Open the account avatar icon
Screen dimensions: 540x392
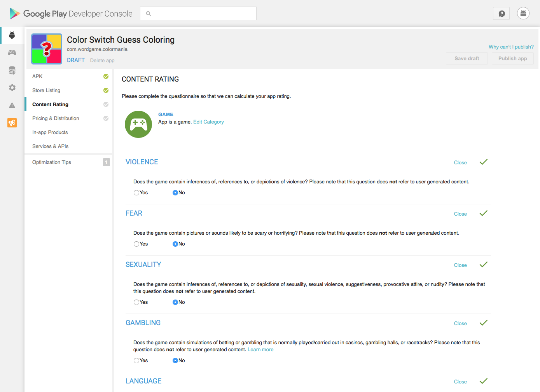(x=523, y=14)
